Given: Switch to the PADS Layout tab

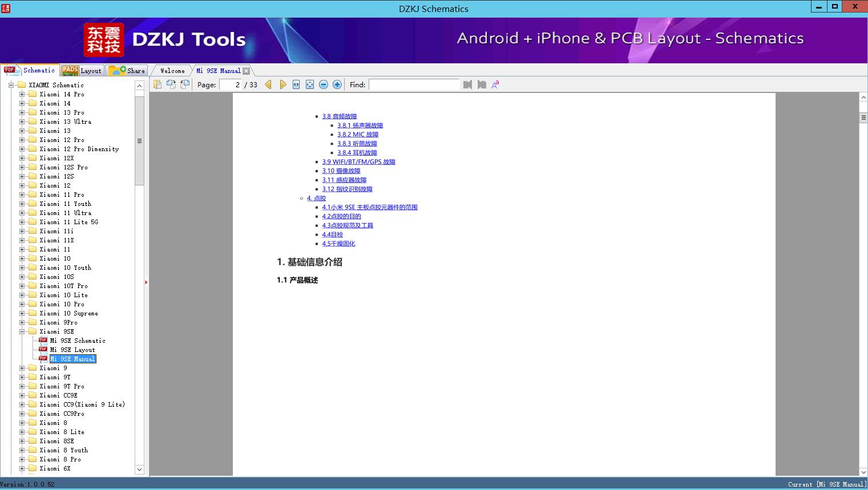Looking at the screenshot, I should 82,71.
